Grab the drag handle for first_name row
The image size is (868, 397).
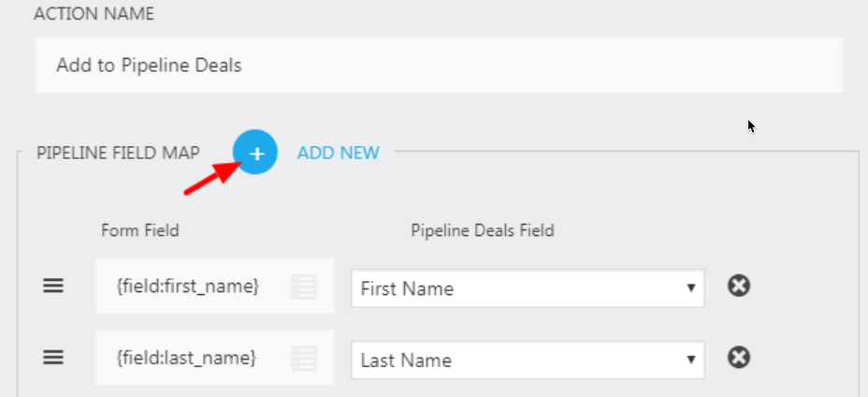click(x=53, y=287)
